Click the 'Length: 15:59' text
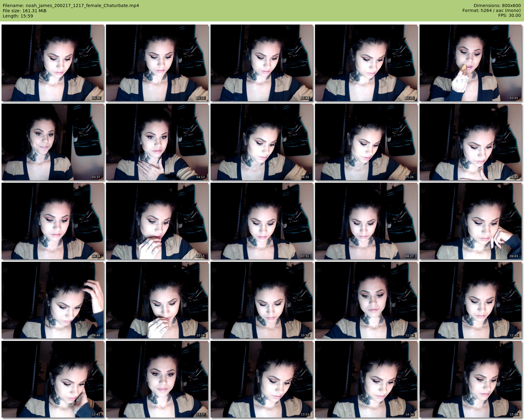Screen dimensions: 524x420 tap(18, 16)
